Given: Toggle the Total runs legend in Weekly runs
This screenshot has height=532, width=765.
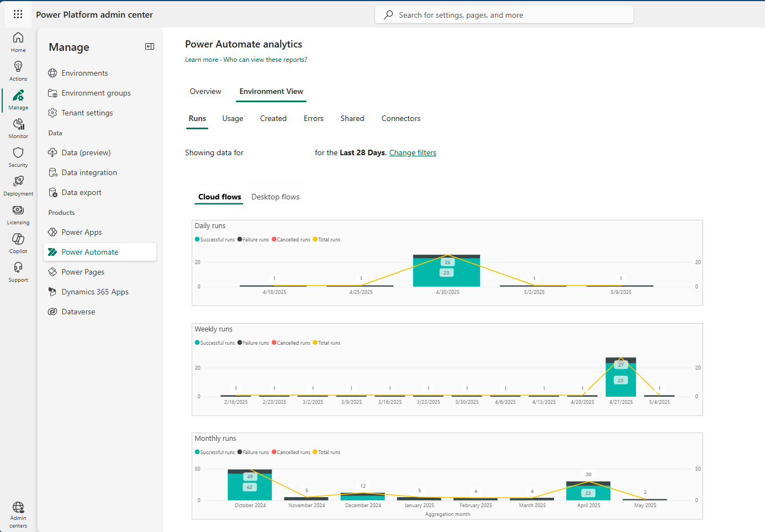Looking at the screenshot, I should pyautogui.click(x=326, y=343).
